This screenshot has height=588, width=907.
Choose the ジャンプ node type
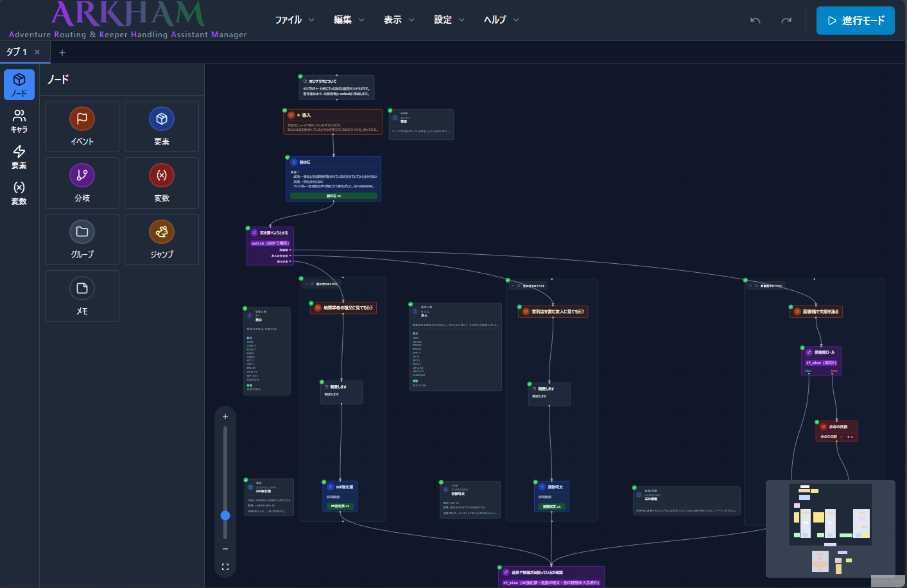point(162,239)
